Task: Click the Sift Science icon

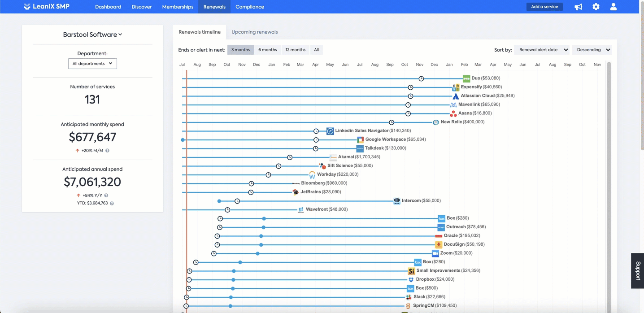Action: click(x=322, y=166)
